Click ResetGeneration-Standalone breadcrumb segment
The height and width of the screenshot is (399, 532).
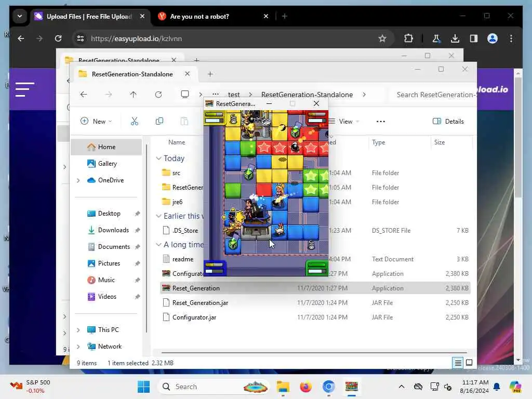(307, 95)
